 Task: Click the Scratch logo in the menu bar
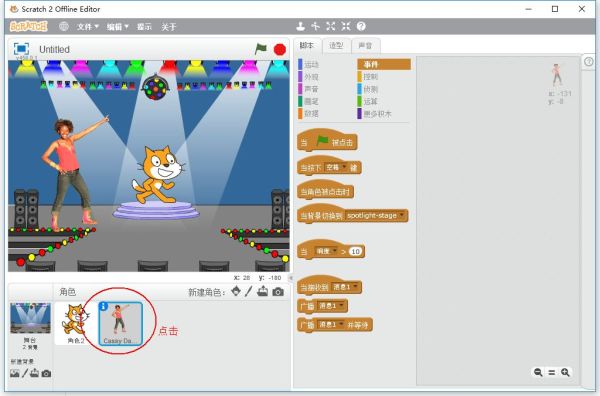coord(29,26)
